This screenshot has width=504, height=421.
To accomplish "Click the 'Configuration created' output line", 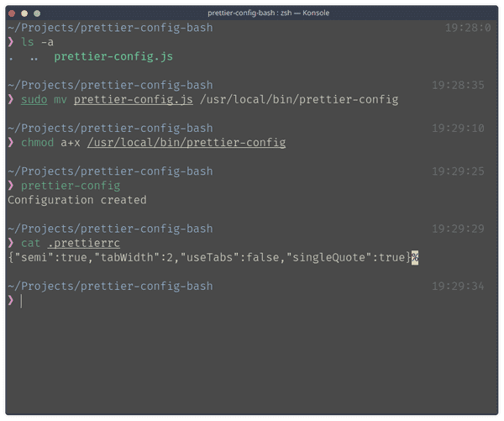I will [x=77, y=200].
